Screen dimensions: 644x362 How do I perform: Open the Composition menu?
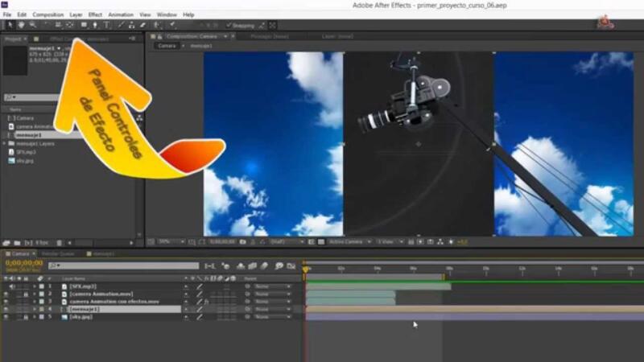(x=48, y=14)
